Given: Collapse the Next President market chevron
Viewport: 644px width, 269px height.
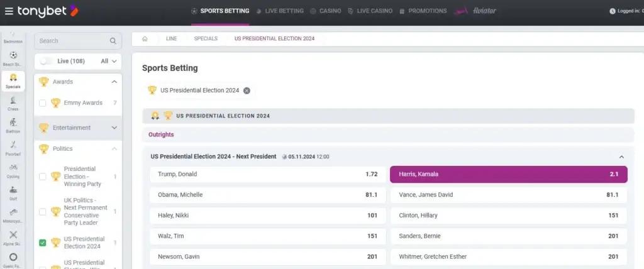Looking at the screenshot, I should pyautogui.click(x=621, y=157).
